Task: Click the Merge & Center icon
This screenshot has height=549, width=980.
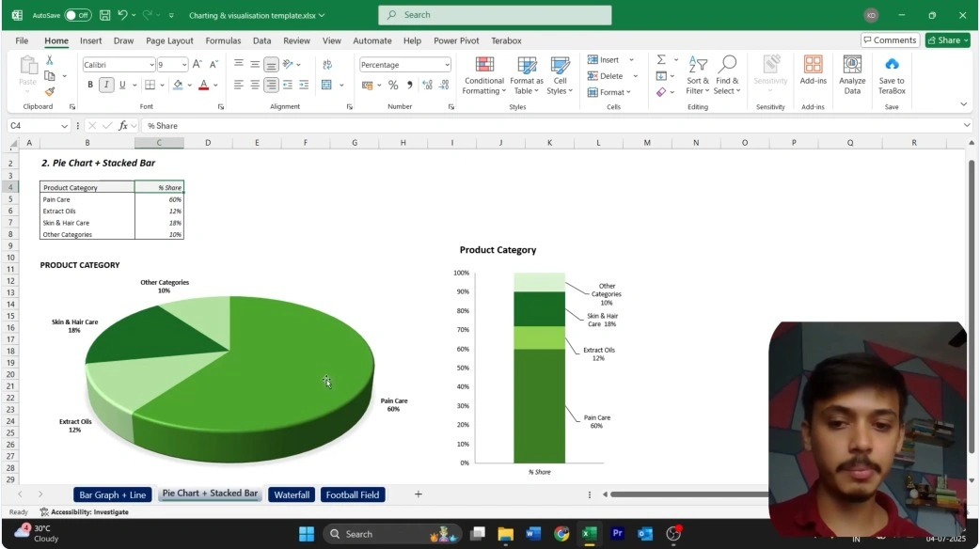Action: 327,85
